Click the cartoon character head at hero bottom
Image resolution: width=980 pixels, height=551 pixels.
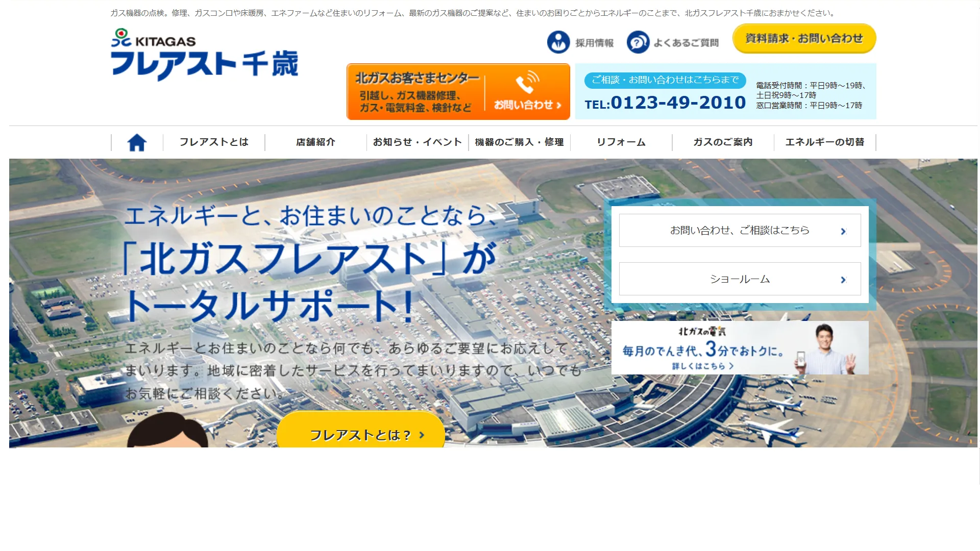click(x=167, y=430)
